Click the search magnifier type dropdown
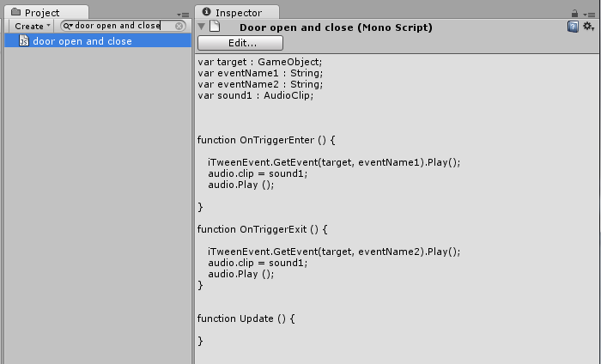The width and height of the screenshot is (601, 364). [68, 26]
